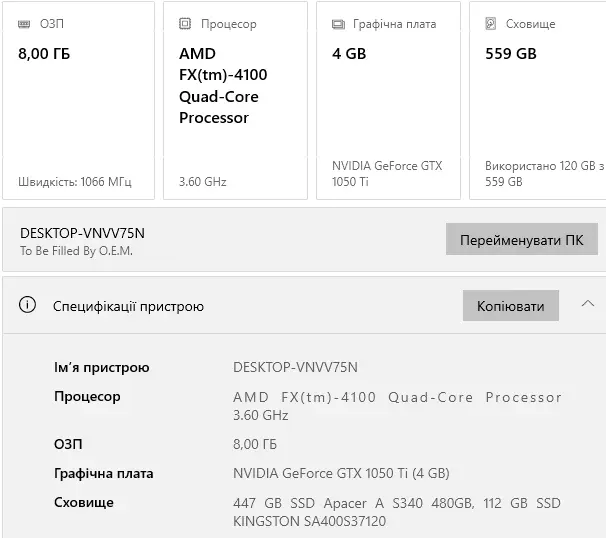
Task: Open the 8,00 ГБ memory summary card
Action: [79, 100]
